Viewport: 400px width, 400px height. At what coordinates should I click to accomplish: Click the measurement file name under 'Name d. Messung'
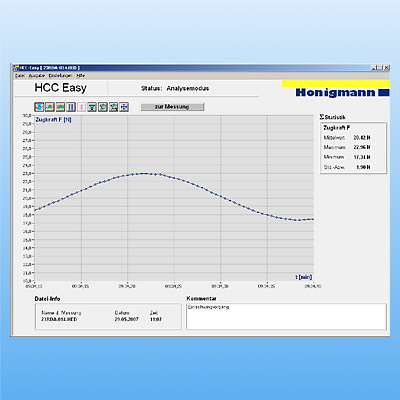pos(59,319)
